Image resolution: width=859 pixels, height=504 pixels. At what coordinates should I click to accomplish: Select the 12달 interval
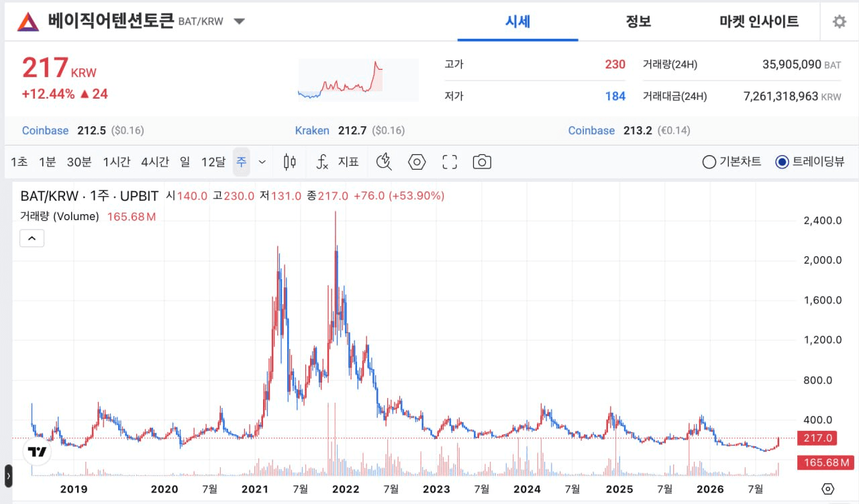pos(213,162)
